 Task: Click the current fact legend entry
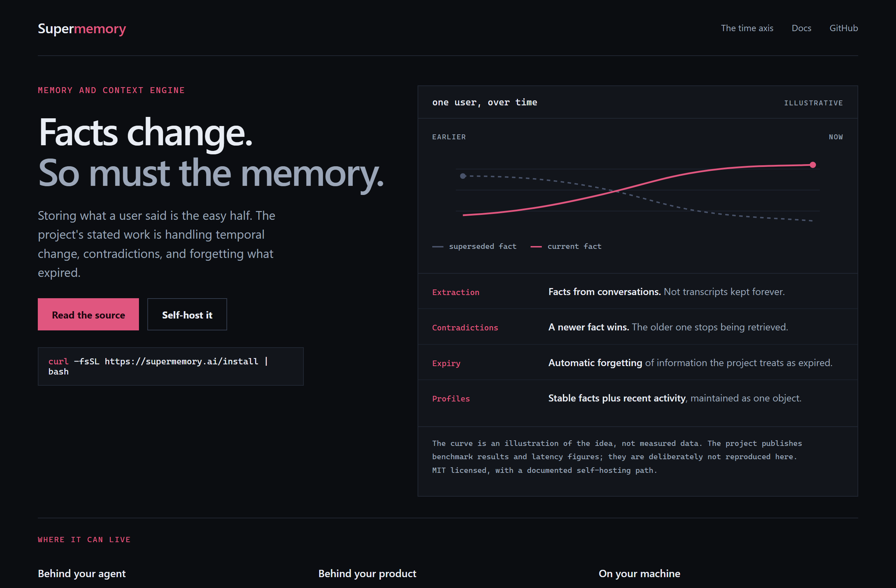[566, 246]
